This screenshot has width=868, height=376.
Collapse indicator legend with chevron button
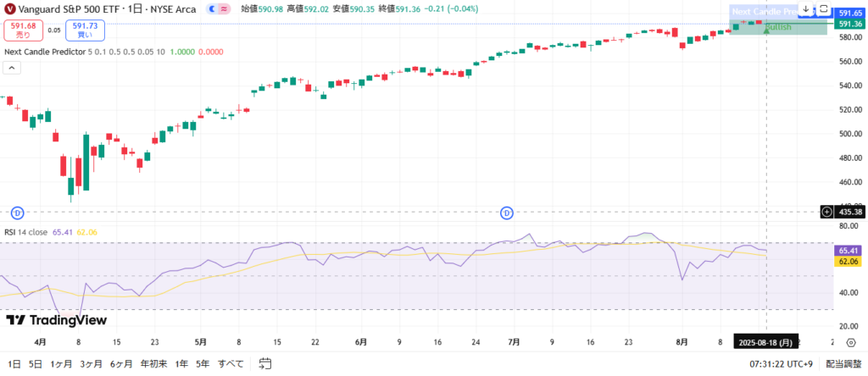tap(12, 68)
